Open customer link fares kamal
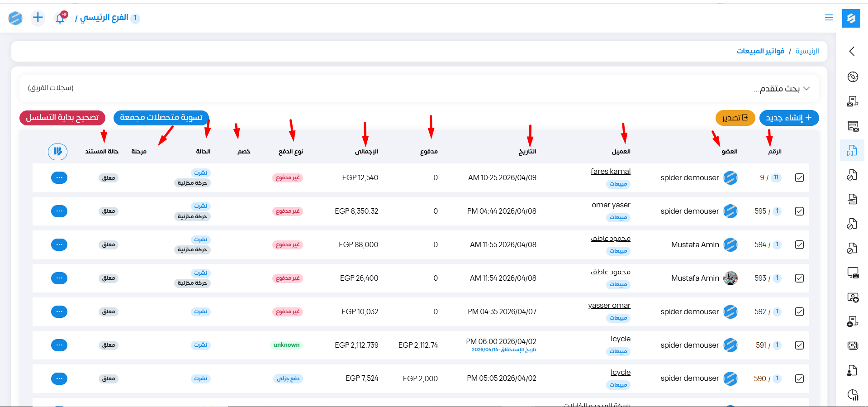 point(611,171)
